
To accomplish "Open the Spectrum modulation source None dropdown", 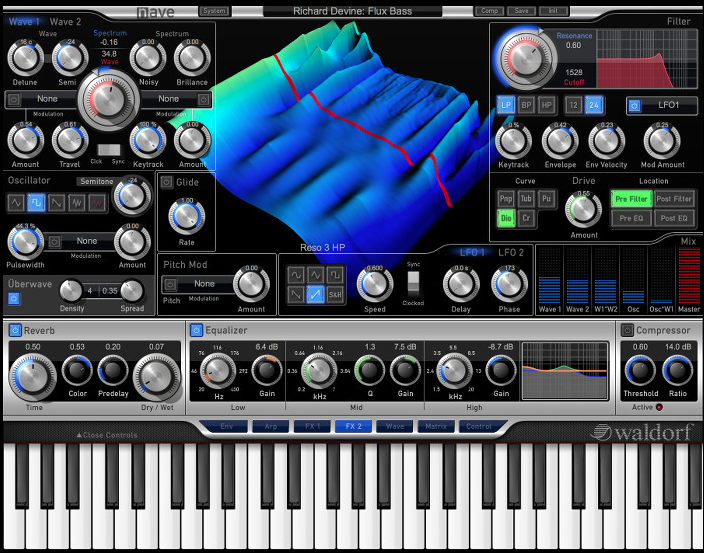I will (169, 99).
